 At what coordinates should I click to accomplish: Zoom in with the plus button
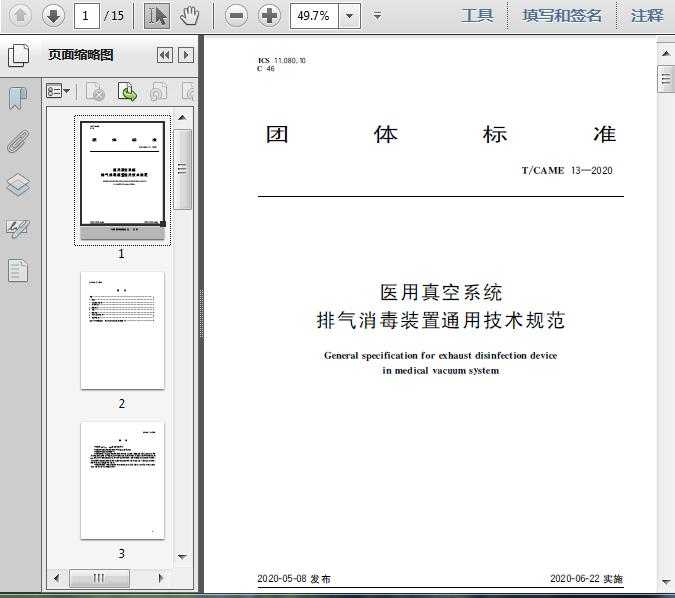click(x=269, y=15)
